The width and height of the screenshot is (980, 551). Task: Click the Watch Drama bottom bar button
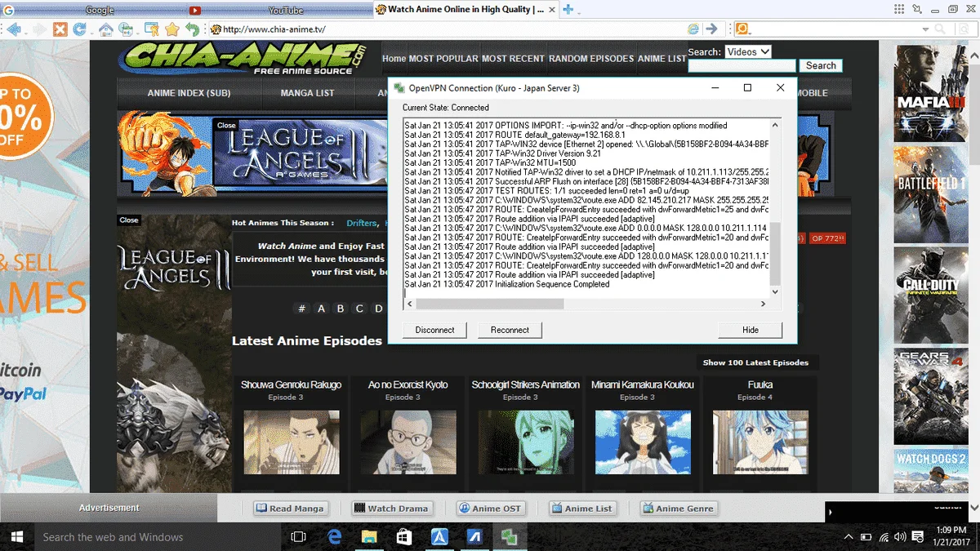click(x=391, y=508)
